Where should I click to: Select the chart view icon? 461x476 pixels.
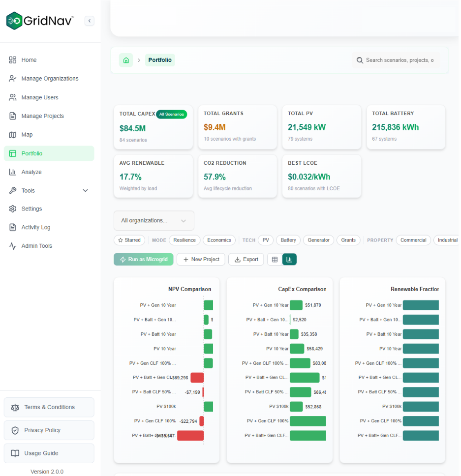click(289, 259)
